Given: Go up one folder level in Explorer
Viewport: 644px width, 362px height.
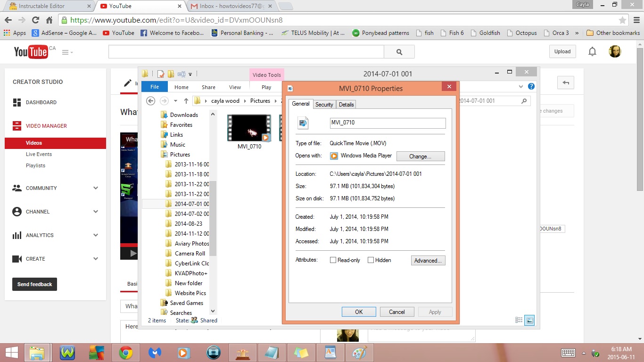Looking at the screenshot, I should 186,101.
